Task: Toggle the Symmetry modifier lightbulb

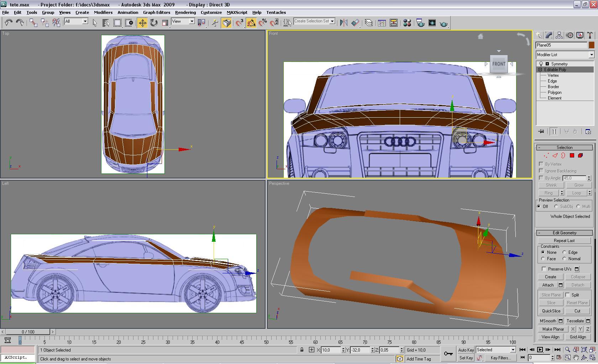Action: (541, 64)
